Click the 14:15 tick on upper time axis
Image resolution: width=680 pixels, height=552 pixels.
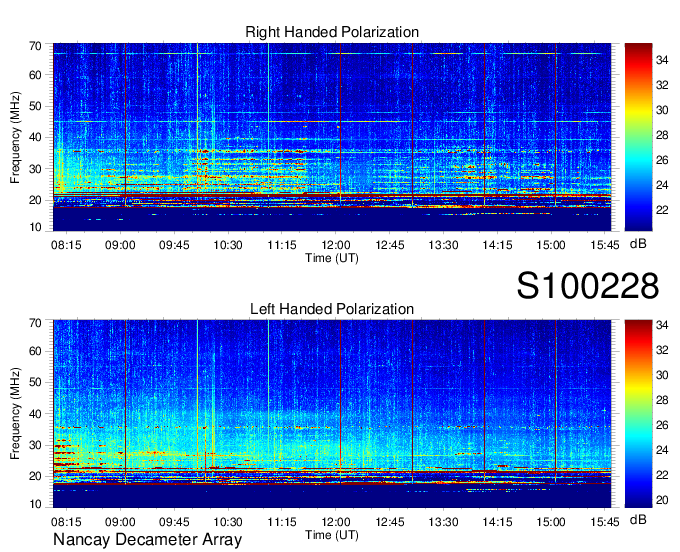[497, 245]
